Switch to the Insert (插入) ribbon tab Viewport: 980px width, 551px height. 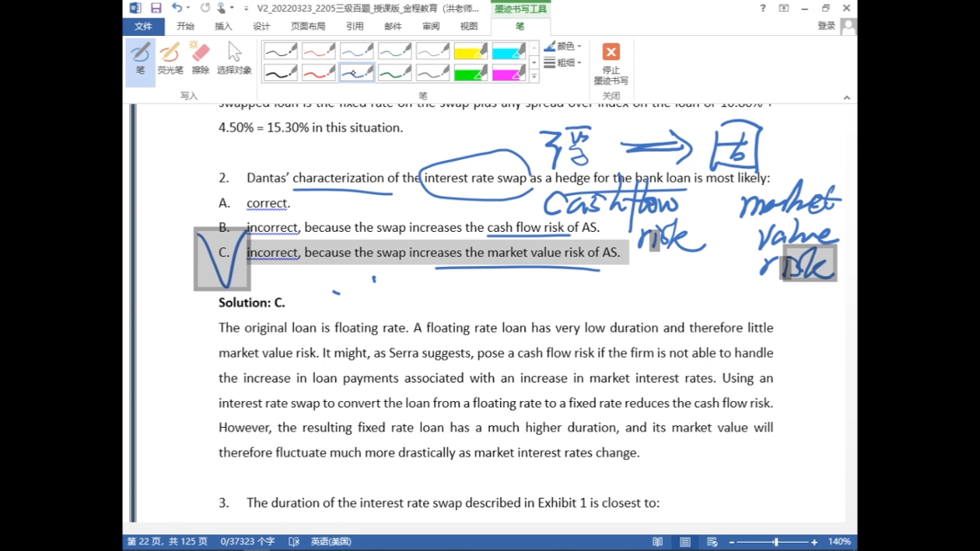223,27
